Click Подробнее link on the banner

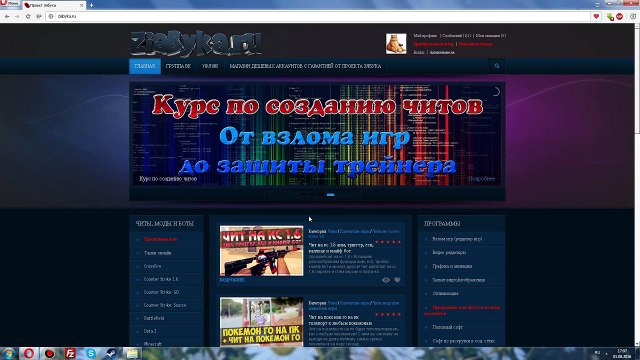481,179
